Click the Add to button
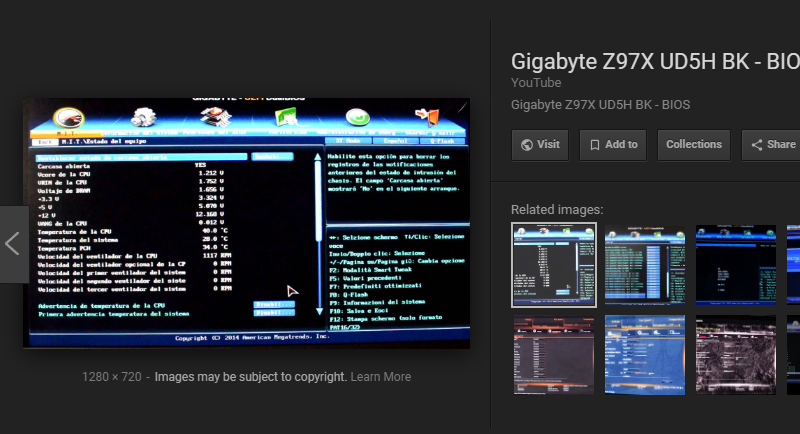This screenshot has width=800, height=434. pyautogui.click(x=613, y=145)
